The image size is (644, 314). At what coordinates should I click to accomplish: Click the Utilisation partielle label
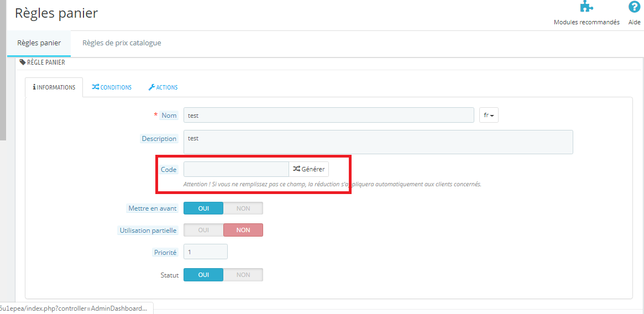148,230
